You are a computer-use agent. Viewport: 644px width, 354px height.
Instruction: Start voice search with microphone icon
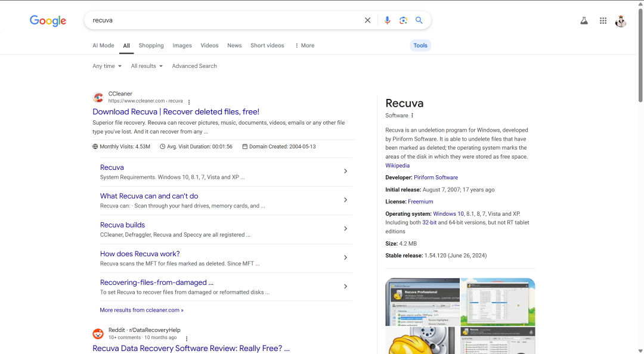[387, 20]
